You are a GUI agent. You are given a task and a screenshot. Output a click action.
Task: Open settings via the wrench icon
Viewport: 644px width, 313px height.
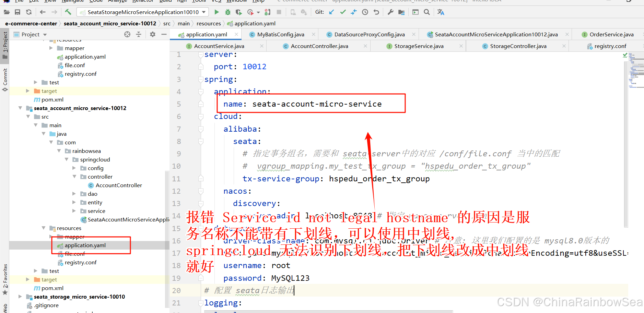tap(390, 12)
